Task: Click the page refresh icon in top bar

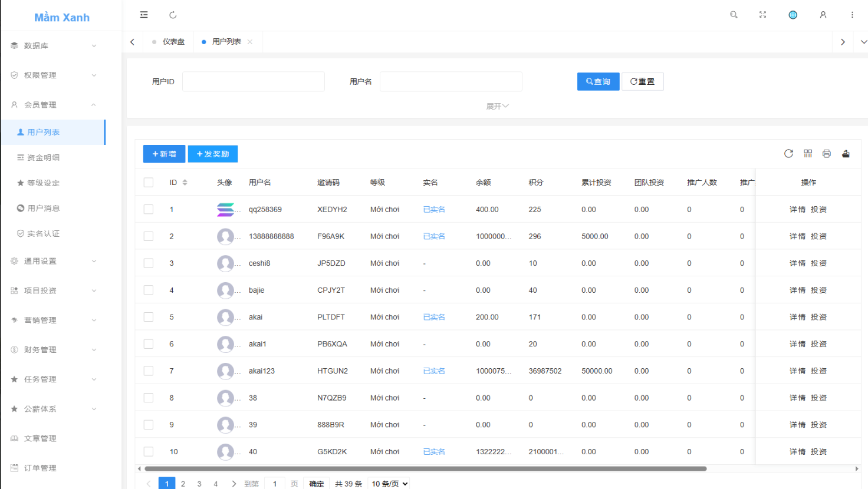Action: (x=173, y=15)
